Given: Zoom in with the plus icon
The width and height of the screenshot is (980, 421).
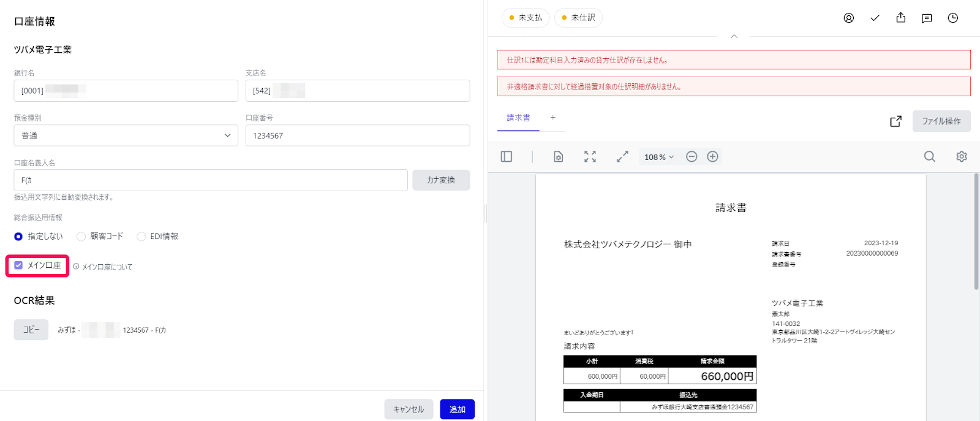Looking at the screenshot, I should 712,157.
